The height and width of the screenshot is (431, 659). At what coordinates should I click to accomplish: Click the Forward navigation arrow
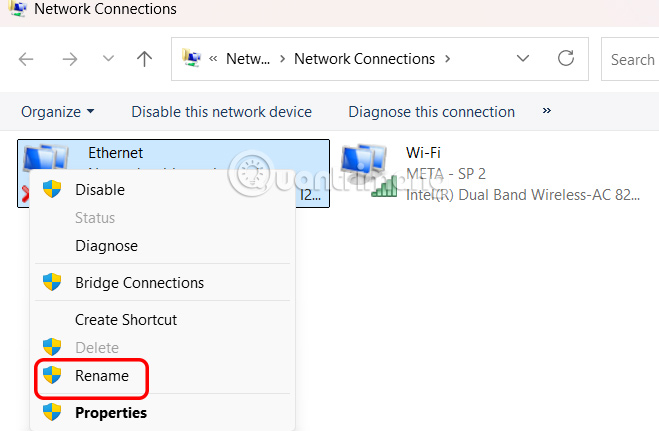coord(69,59)
